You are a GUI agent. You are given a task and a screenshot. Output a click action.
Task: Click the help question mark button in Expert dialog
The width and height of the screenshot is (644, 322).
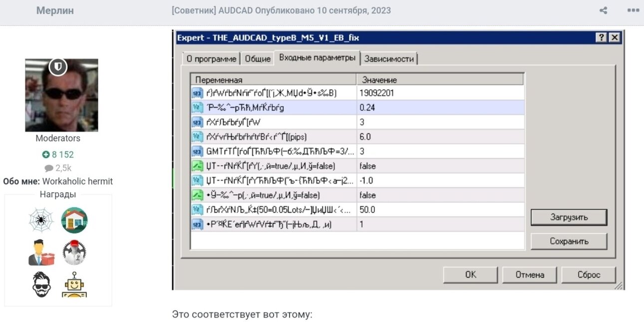pyautogui.click(x=602, y=38)
